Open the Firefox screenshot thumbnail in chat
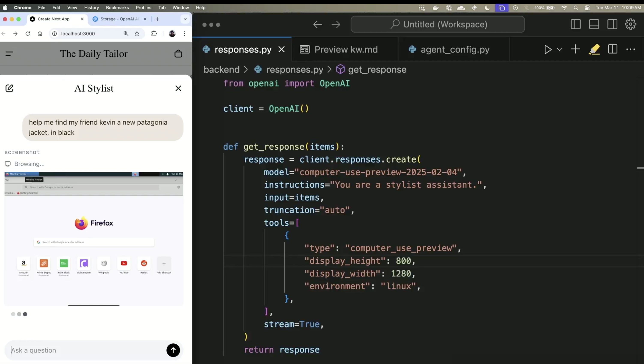This screenshot has height=364, width=644. click(94, 239)
